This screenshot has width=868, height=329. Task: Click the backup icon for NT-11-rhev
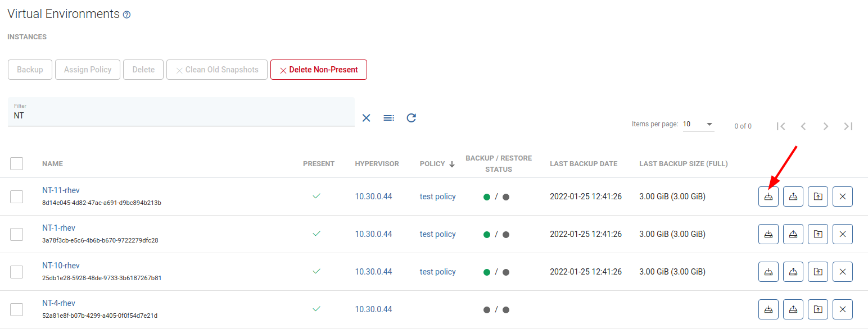pos(768,197)
